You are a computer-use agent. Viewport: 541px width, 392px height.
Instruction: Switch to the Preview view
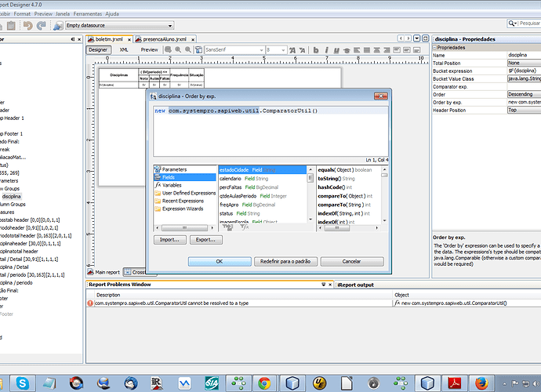pos(149,49)
